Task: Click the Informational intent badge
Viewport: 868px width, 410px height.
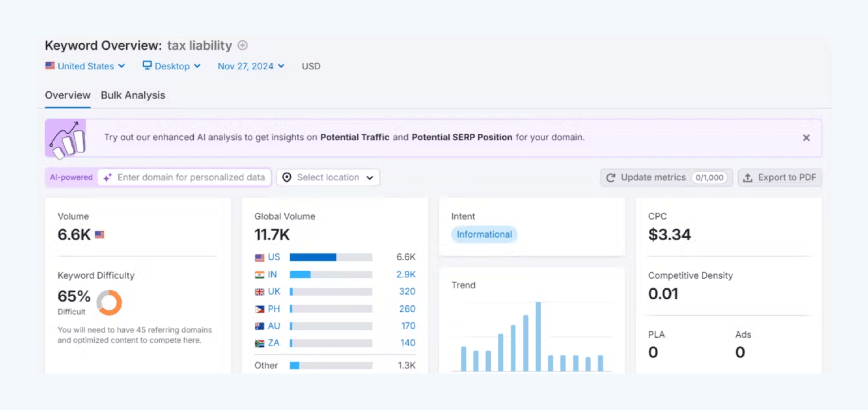Action: 484,234
